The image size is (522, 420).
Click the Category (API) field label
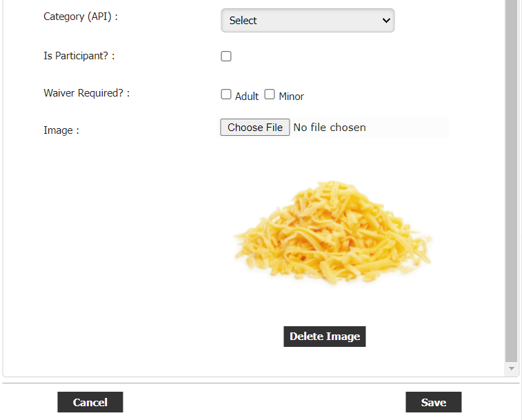click(x=81, y=17)
